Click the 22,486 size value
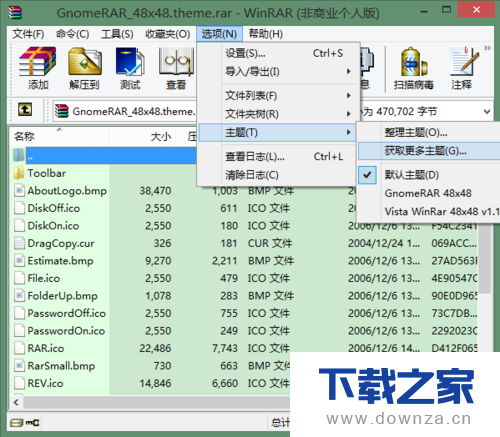The image size is (500, 437). [155, 348]
